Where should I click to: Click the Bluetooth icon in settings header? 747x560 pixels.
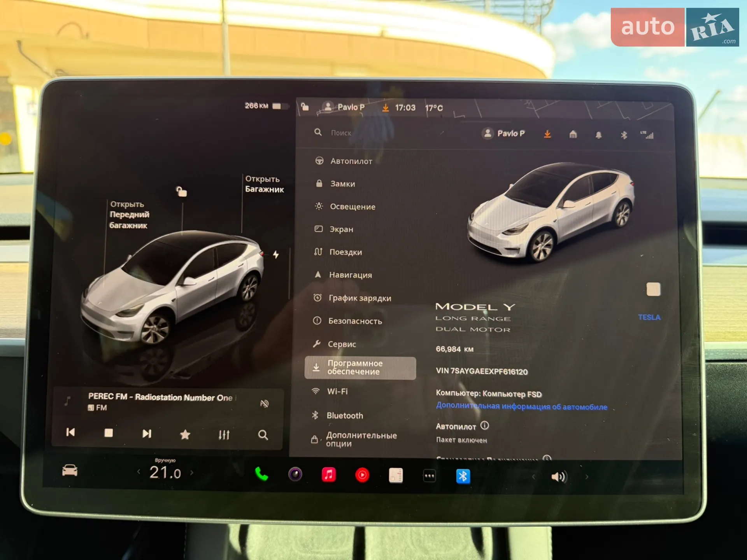(x=624, y=135)
